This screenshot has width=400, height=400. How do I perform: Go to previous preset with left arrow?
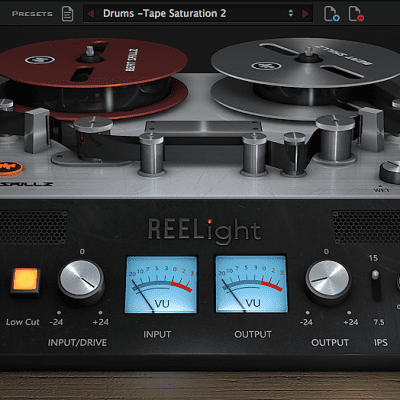point(91,14)
